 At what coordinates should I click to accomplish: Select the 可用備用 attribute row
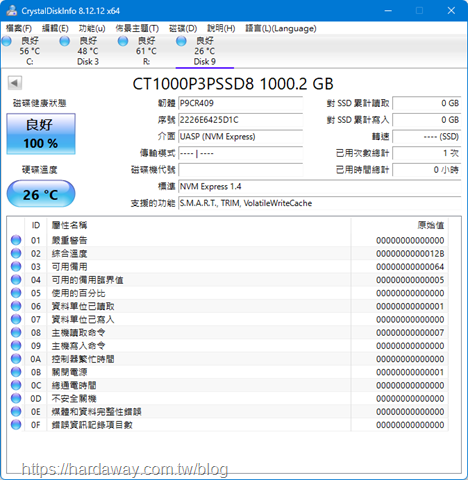228,266
